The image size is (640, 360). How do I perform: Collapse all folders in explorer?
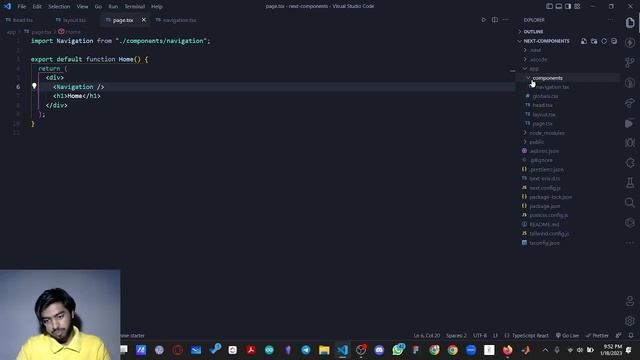click(614, 41)
